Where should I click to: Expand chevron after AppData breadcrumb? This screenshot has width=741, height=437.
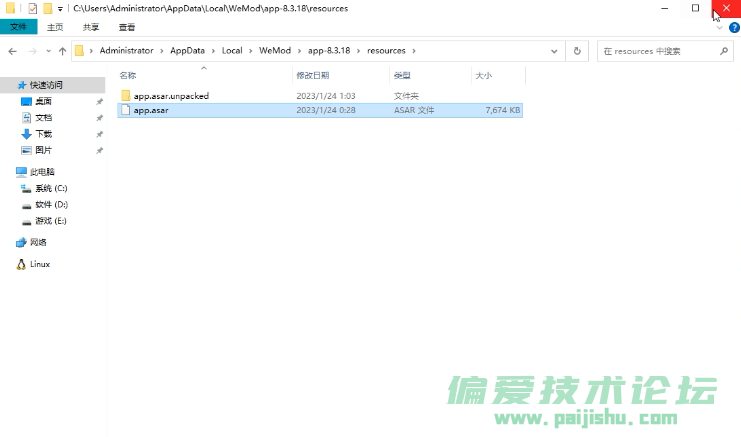(213, 51)
